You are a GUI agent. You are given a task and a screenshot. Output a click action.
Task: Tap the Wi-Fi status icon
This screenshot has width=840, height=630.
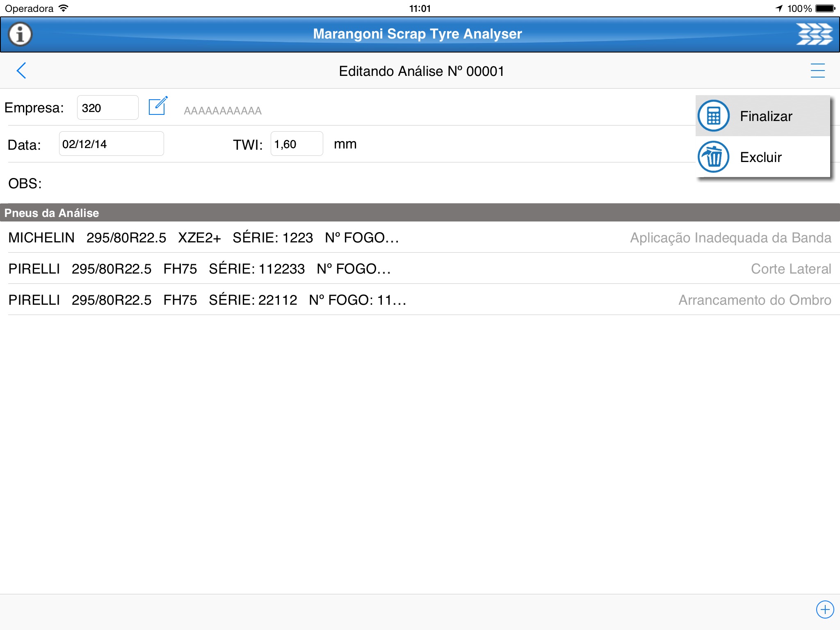click(63, 8)
